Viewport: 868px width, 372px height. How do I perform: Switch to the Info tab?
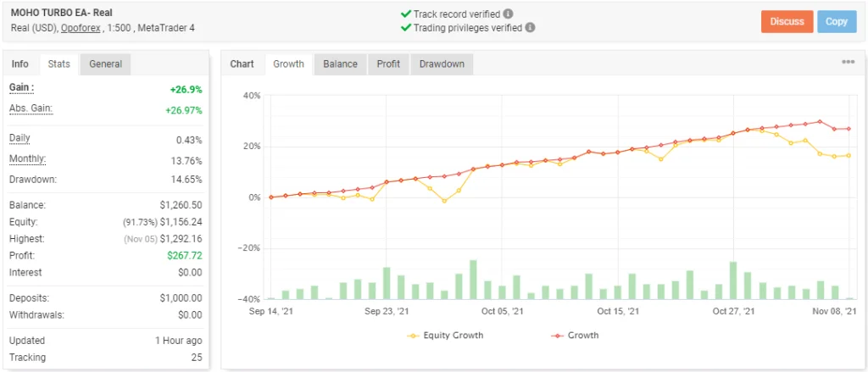20,64
